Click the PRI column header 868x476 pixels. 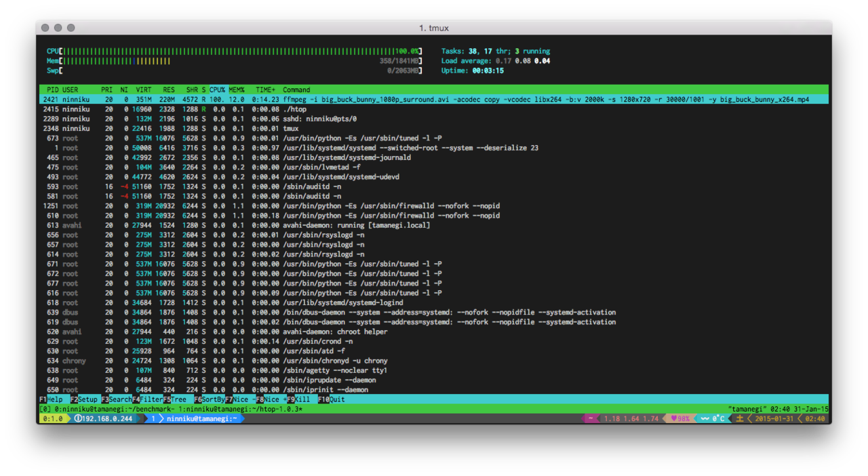(107, 90)
